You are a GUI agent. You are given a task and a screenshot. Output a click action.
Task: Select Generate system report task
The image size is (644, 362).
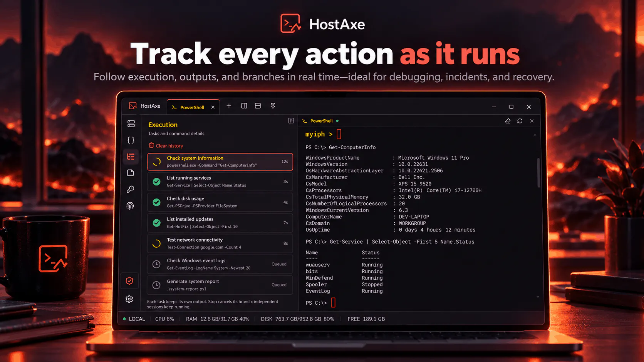pos(220,285)
